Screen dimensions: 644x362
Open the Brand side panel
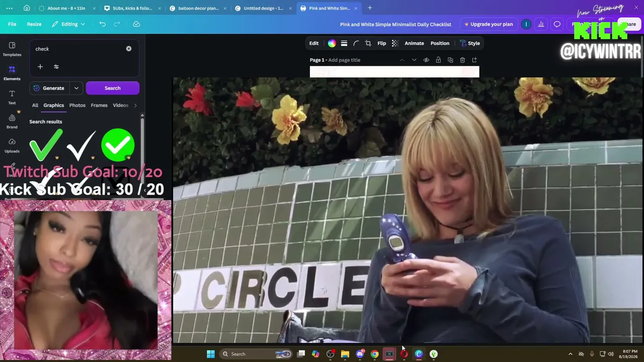pyautogui.click(x=12, y=121)
